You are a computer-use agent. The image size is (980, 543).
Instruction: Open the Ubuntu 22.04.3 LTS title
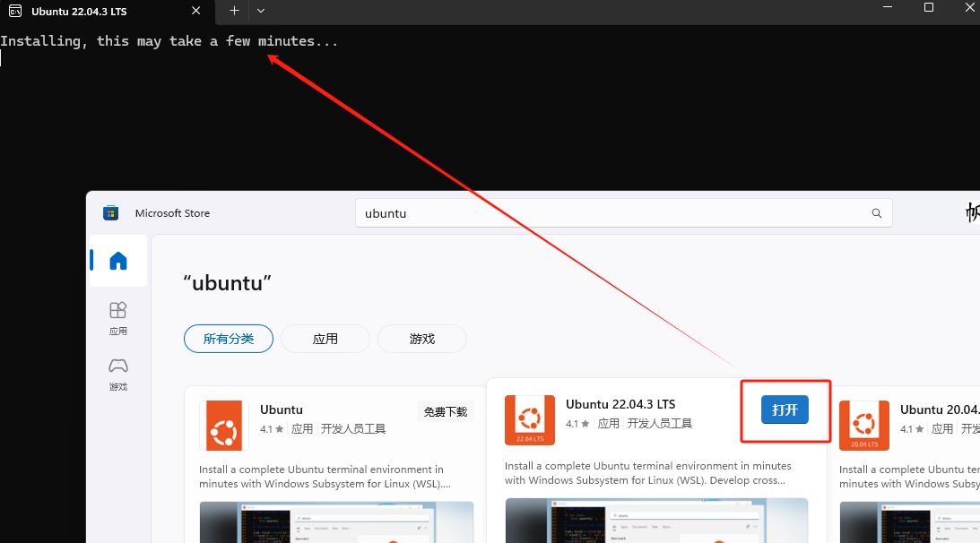620,404
